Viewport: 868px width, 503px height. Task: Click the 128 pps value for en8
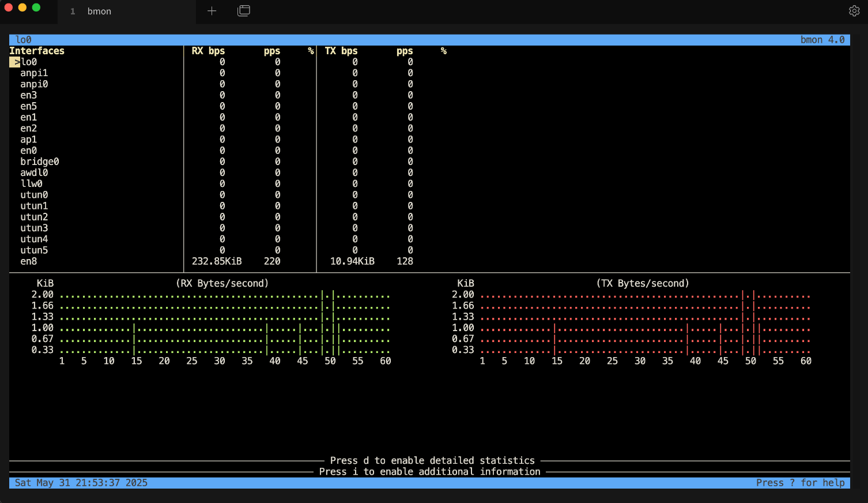point(405,261)
